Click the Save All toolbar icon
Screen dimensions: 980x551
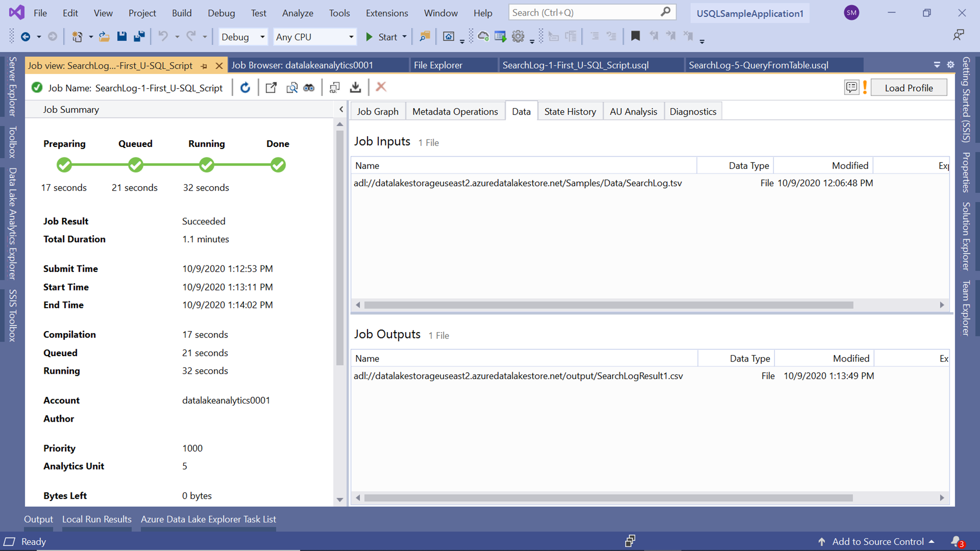click(x=139, y=36)
